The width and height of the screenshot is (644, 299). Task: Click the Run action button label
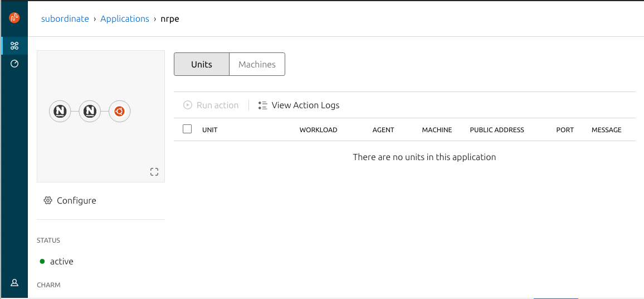[x=218, y=105]
